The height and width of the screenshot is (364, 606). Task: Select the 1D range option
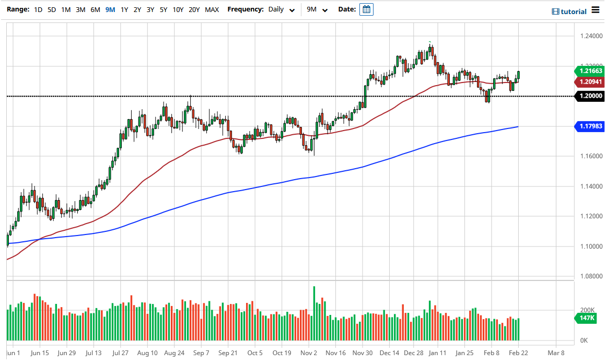coord(37,9)
